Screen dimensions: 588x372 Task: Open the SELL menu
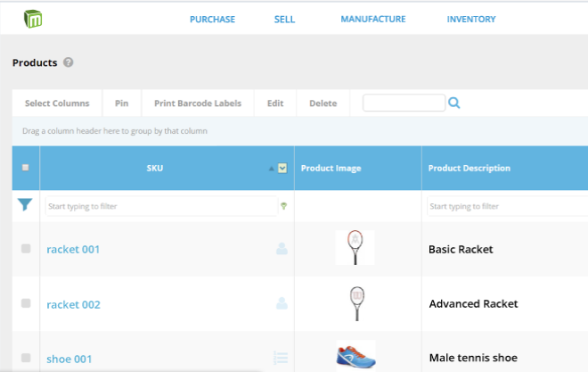pos(284,19)
